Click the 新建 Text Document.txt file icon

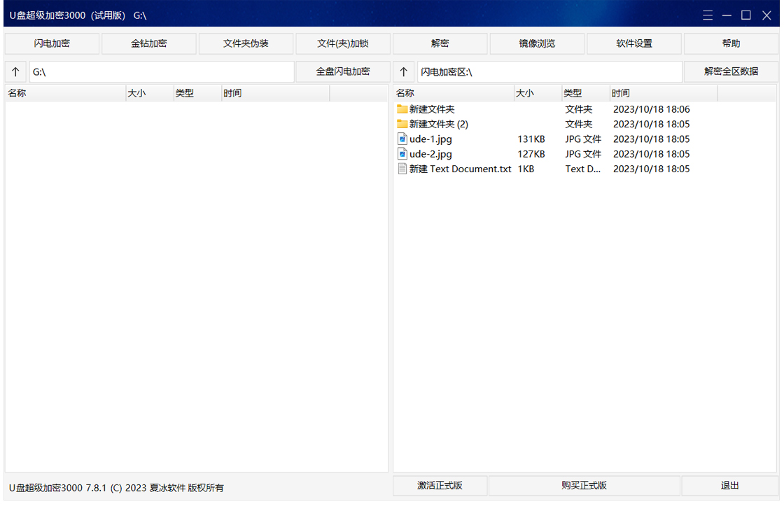(402, 169)
